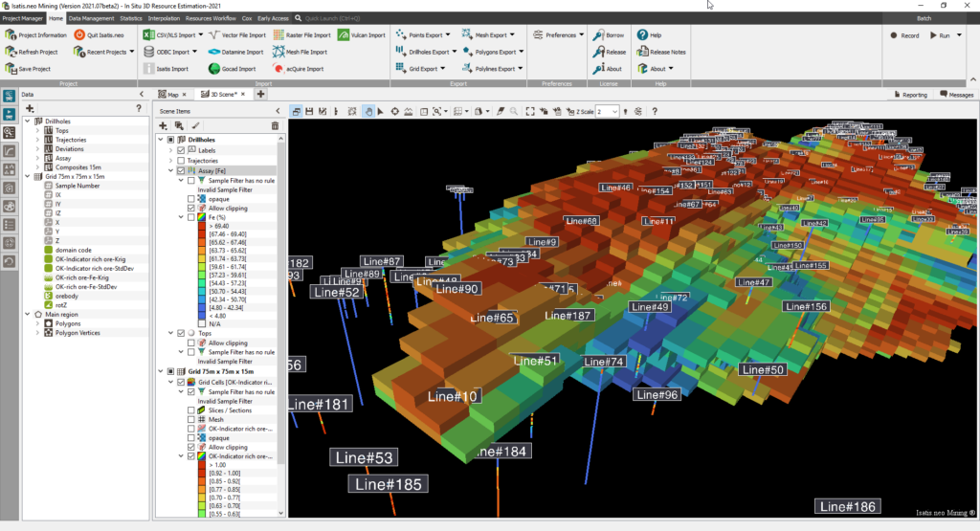Check the Fe (%) color scale checkbox

point(191,217)
